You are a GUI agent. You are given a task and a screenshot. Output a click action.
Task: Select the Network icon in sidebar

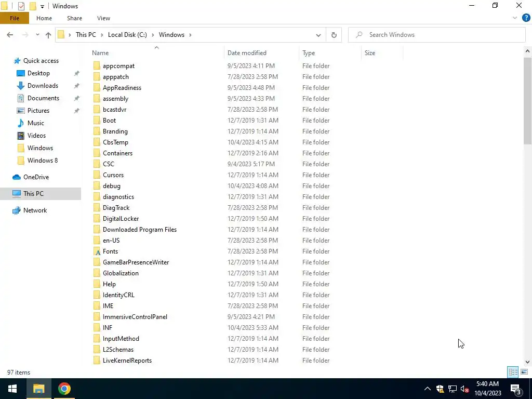tap(17, 210)
